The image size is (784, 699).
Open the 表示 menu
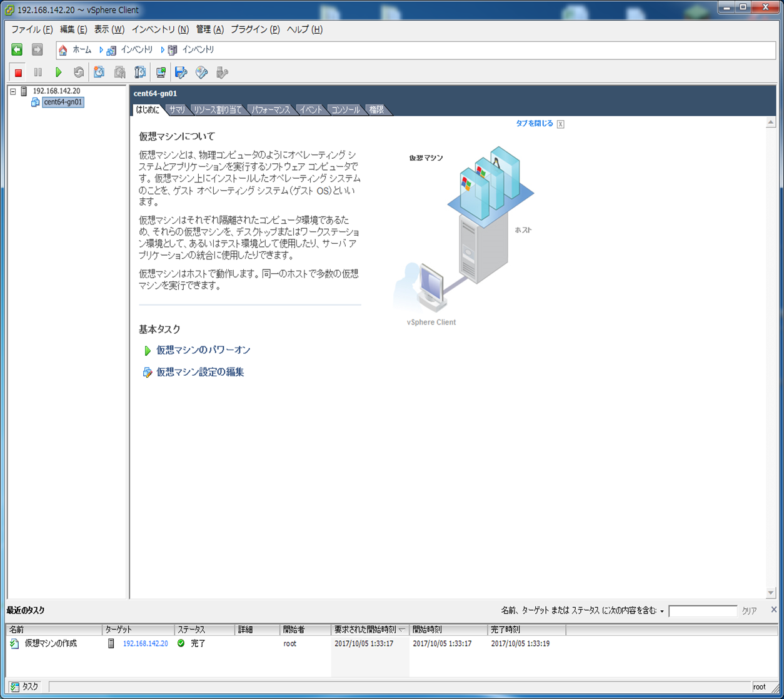pyautogui.click(x=109, y=29)
